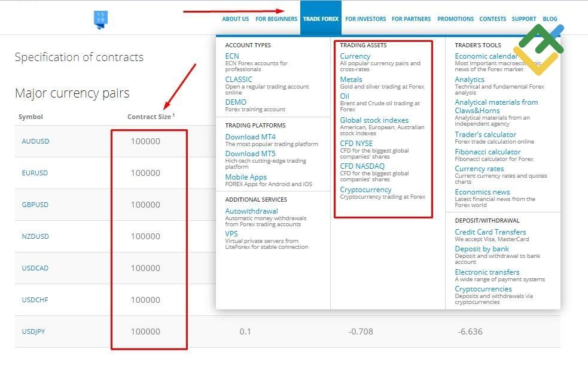Open the Trade Forex menu tab
This screenshot has width=588, height=368.
point(321,19)
